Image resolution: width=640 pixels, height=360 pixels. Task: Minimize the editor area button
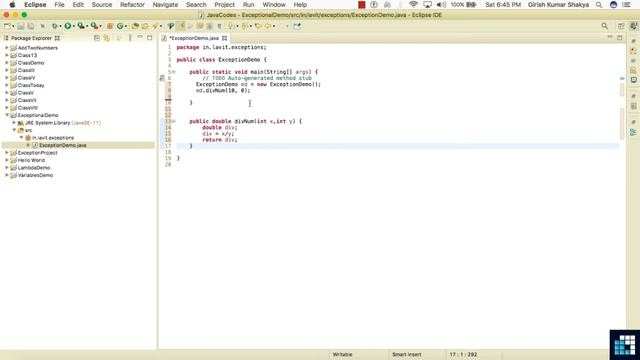(x=610, y=38)
